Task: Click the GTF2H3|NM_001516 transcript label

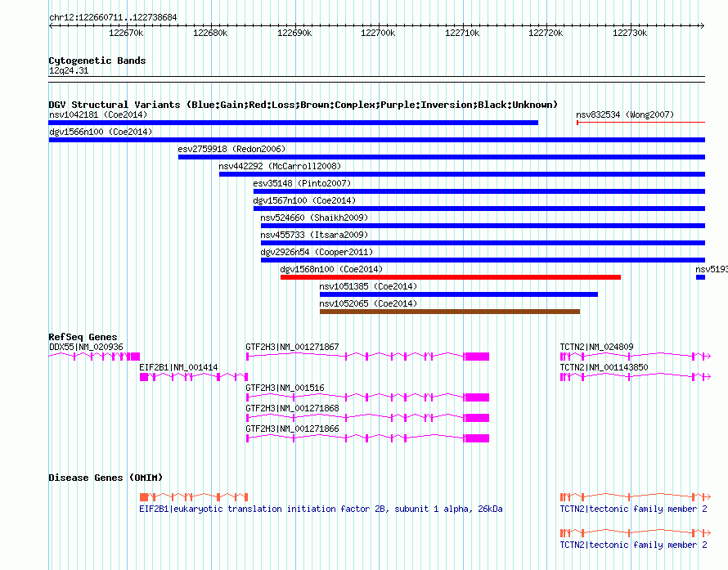Action: [x=285, y=388]
